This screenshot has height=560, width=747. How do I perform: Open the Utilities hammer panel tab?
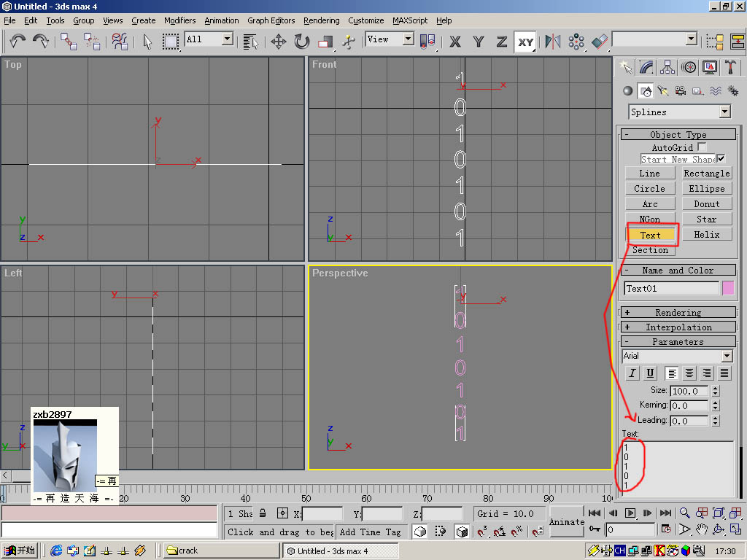pos(730,67)
